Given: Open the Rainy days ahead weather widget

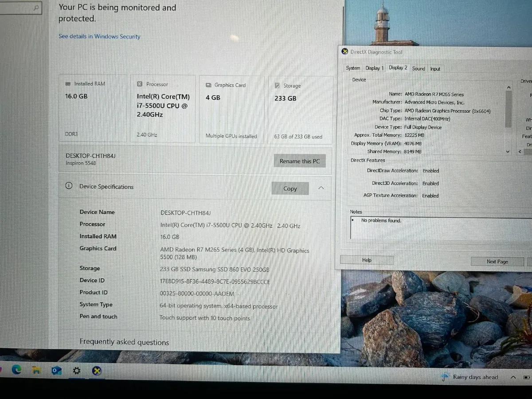Looking at the screenshot, I should [x=470, y=377].
